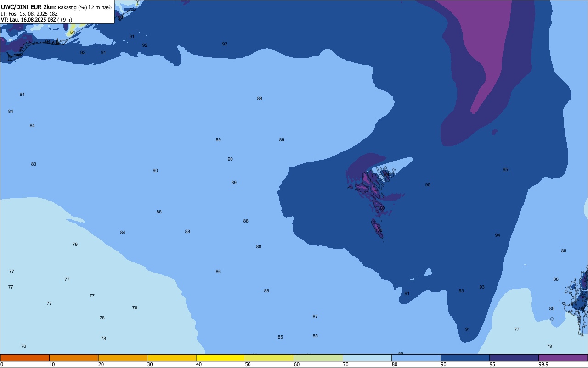This screenshot has height=368, width=588.
Task: Click the 90–95 dark blue legend swatch
Action: click(465, 357)
